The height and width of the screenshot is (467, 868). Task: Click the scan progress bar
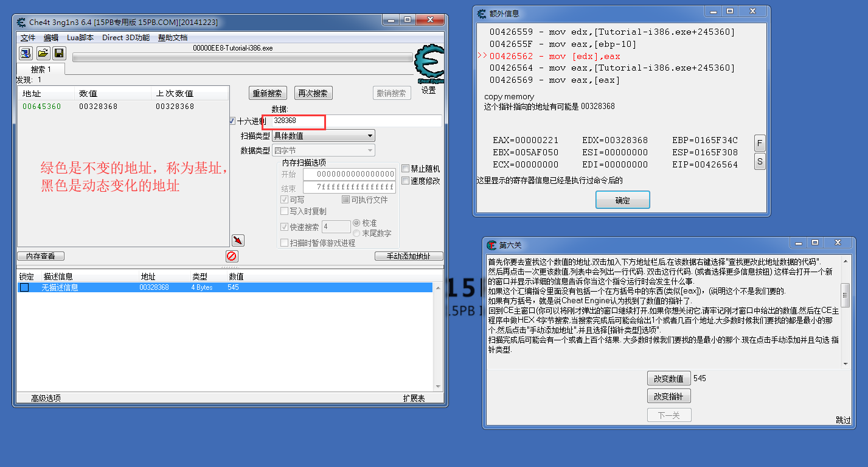point(242,57)
